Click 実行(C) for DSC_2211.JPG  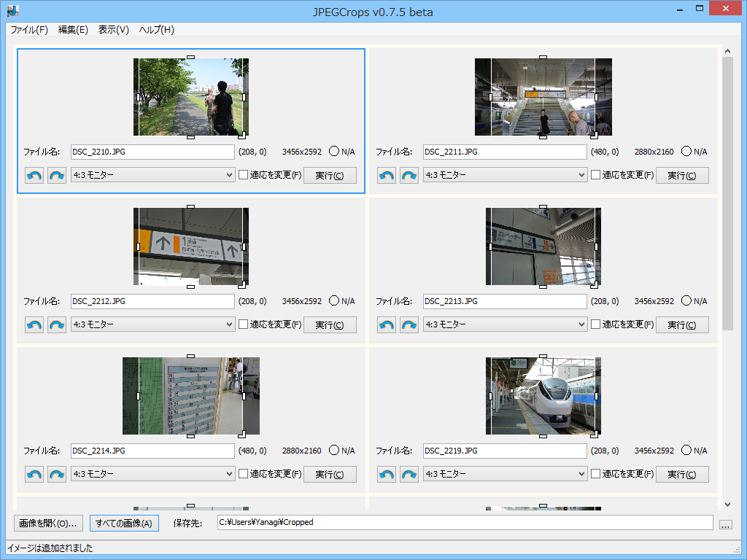coord(682,175)
